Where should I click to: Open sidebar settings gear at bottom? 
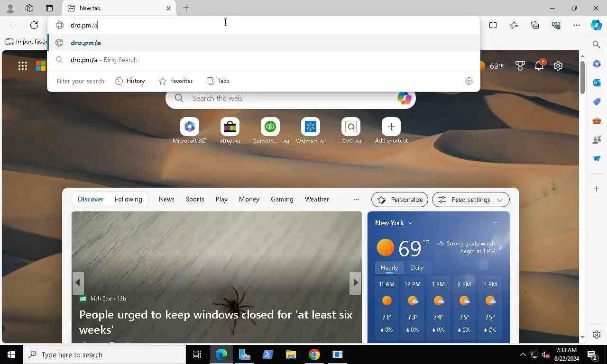click(x=597, y=335)
